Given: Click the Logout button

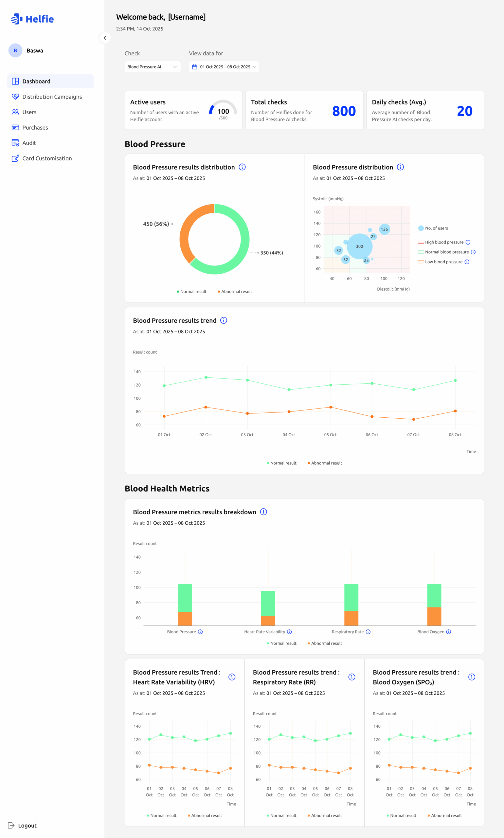Looking at the screenshot, I should [x=22, y=825].
